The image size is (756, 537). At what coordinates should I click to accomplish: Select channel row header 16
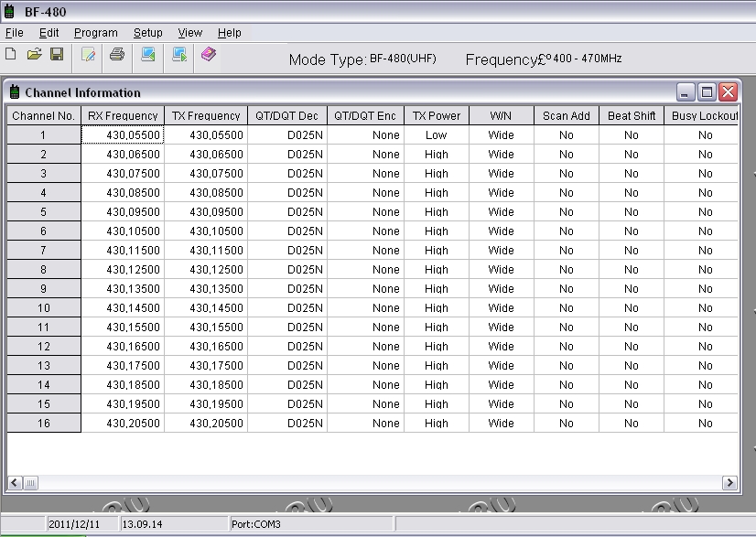tap(43, 424)
